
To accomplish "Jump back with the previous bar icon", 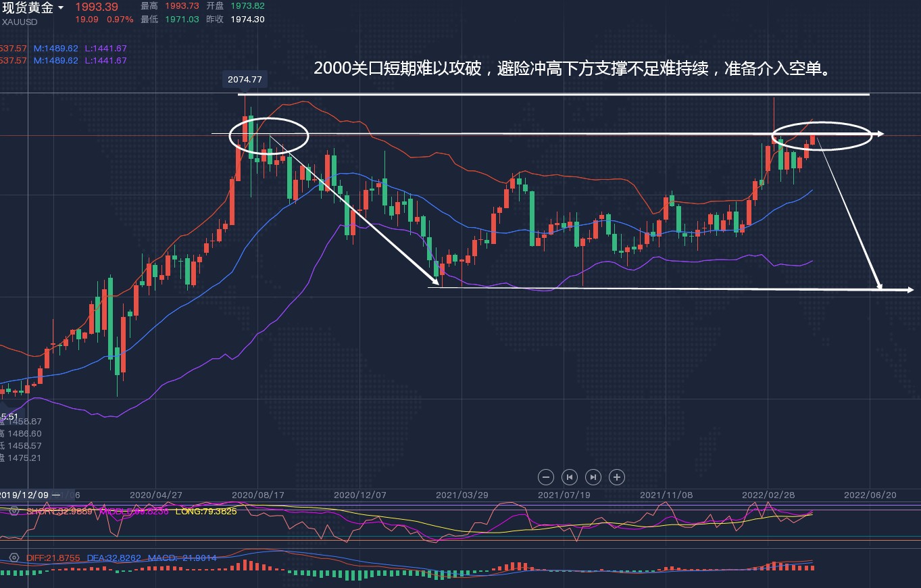I will point(570,477).
